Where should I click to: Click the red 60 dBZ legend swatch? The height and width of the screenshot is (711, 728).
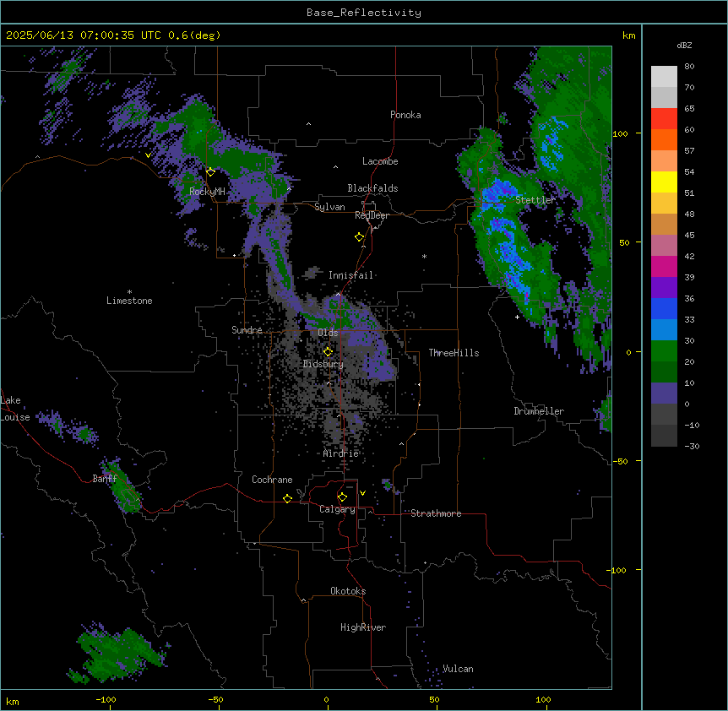(x=664, y=119)
